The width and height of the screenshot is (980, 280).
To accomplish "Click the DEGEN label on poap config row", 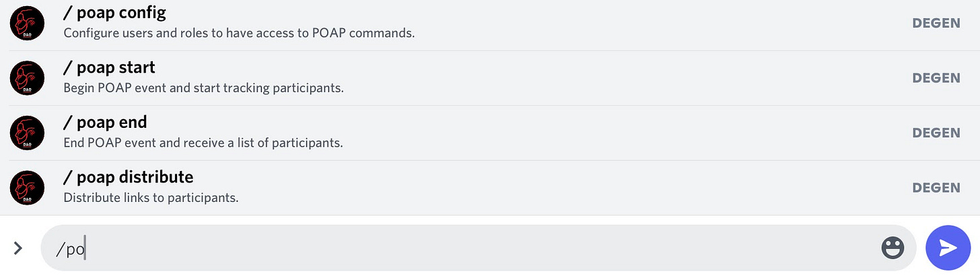I will point(936,23).
